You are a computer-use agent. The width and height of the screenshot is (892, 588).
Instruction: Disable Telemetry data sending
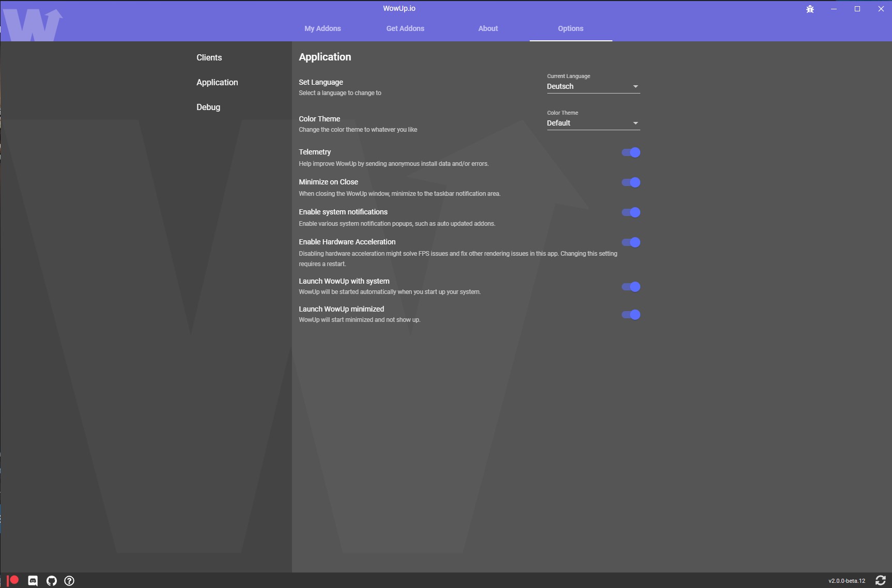coord(630,152)
